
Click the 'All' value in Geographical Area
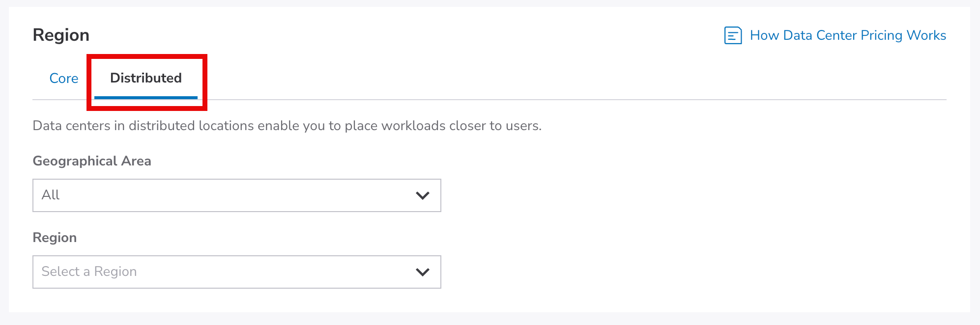[x=51, y=195]
